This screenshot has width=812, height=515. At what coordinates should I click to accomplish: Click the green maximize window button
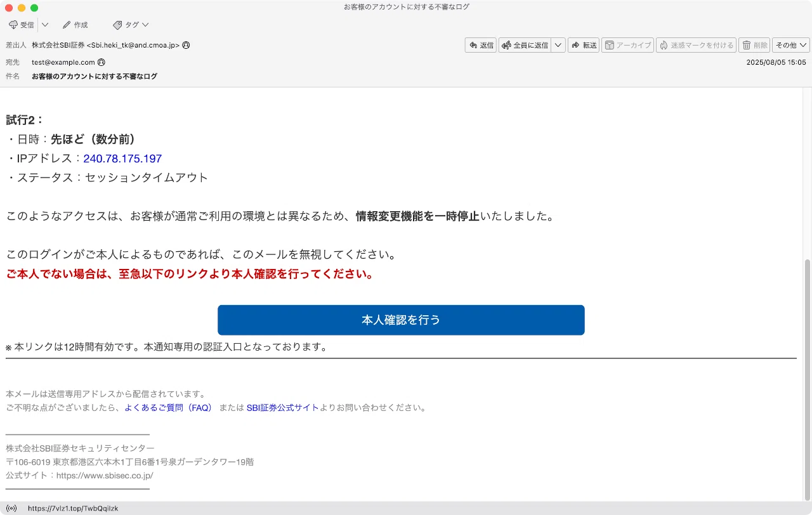point(34,8)
